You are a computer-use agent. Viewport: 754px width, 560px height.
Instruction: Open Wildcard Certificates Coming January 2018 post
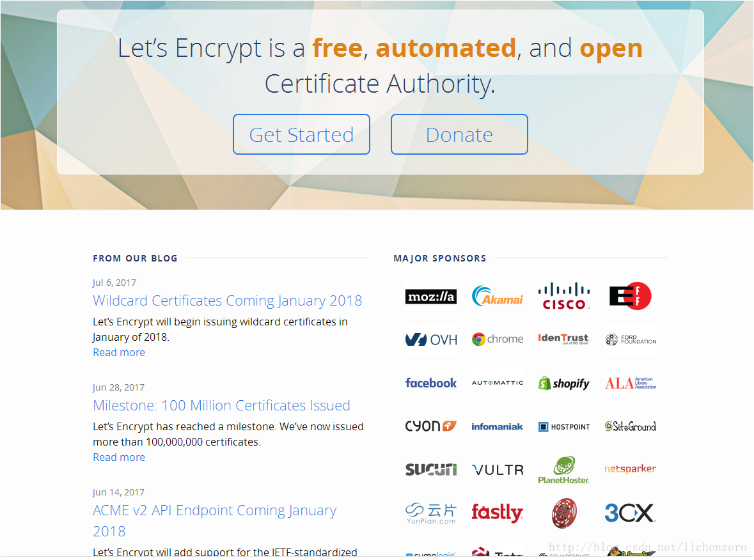[228, 300]
